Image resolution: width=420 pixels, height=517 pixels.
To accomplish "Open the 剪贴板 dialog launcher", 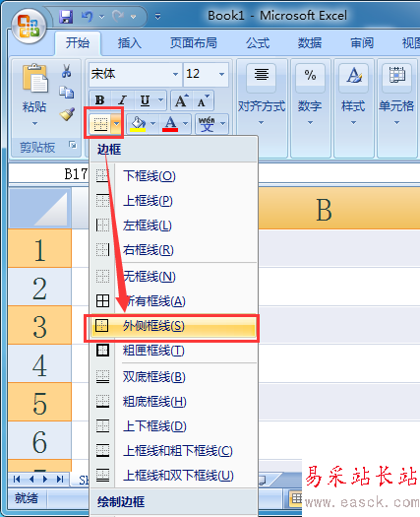I will [x=73, y=145].
